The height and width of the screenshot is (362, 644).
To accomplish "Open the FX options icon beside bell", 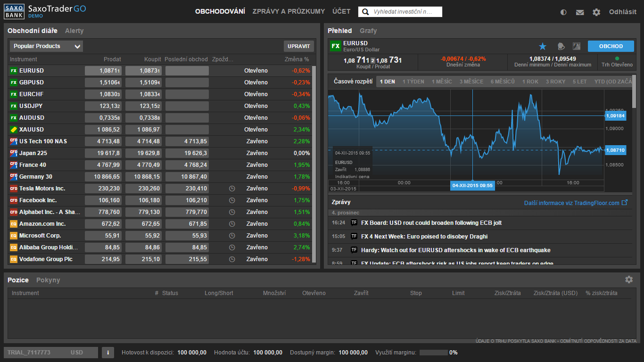I will pos(576,46).
